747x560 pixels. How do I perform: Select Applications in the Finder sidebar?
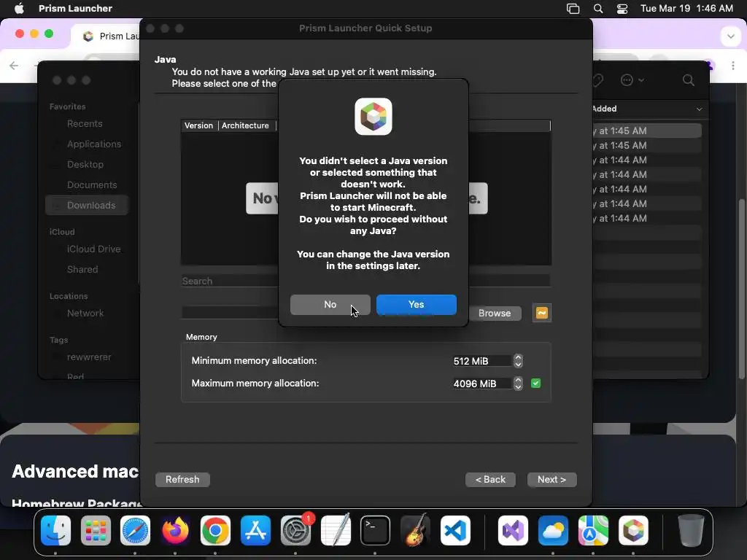(94, 144)
